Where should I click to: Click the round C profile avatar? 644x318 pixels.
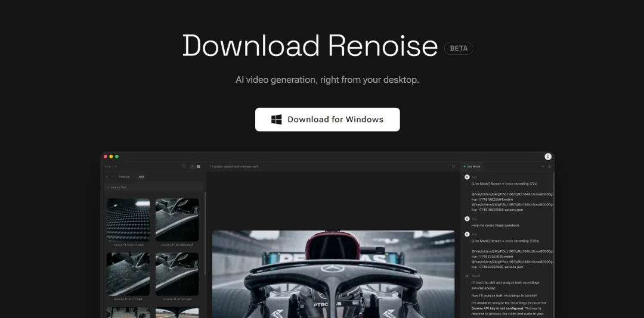tap(548, 157)
